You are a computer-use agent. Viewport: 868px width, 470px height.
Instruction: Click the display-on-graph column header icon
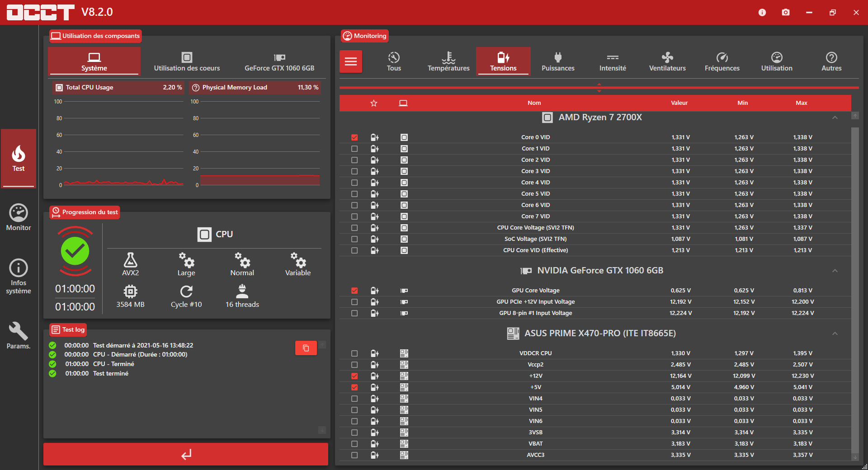pos(403,103)
